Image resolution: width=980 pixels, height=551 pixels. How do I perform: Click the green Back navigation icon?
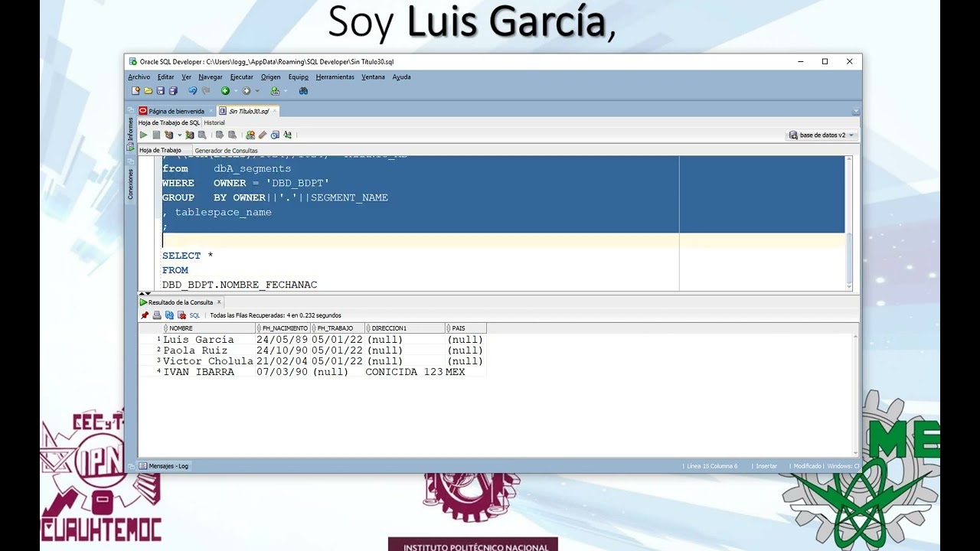(225, 90)
